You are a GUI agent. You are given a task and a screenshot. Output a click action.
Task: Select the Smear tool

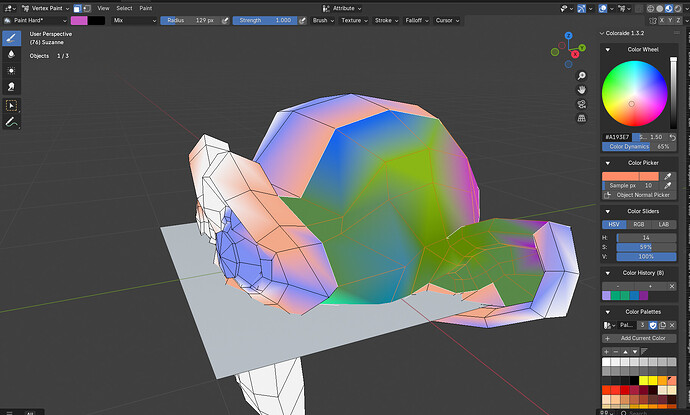(x=11, y=87)
